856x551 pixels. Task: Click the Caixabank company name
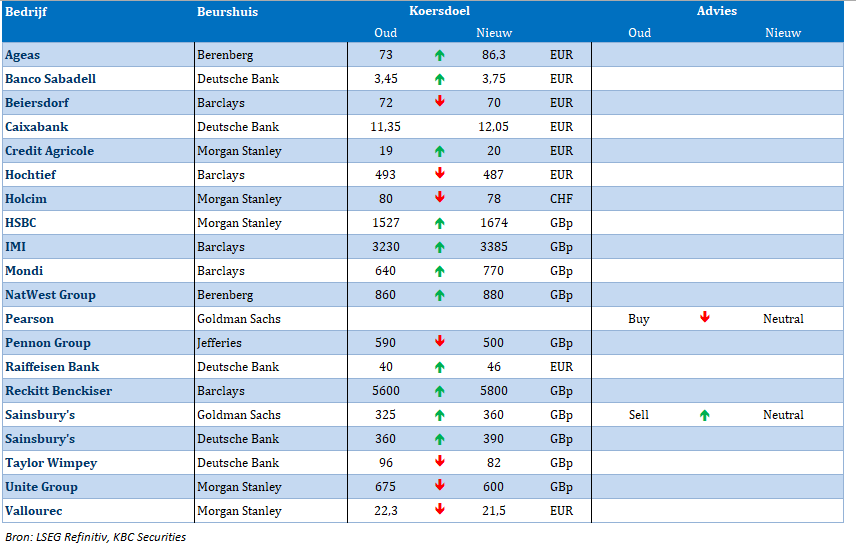37,127
